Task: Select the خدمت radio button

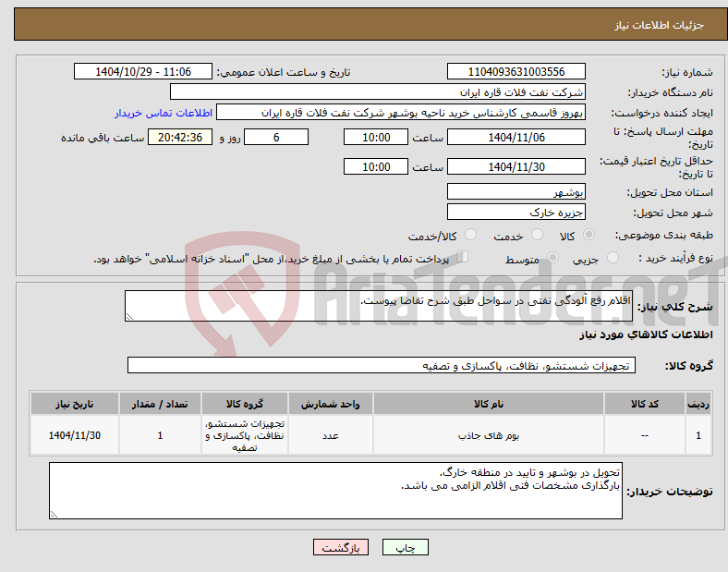Action: click(x=537, y=235)
